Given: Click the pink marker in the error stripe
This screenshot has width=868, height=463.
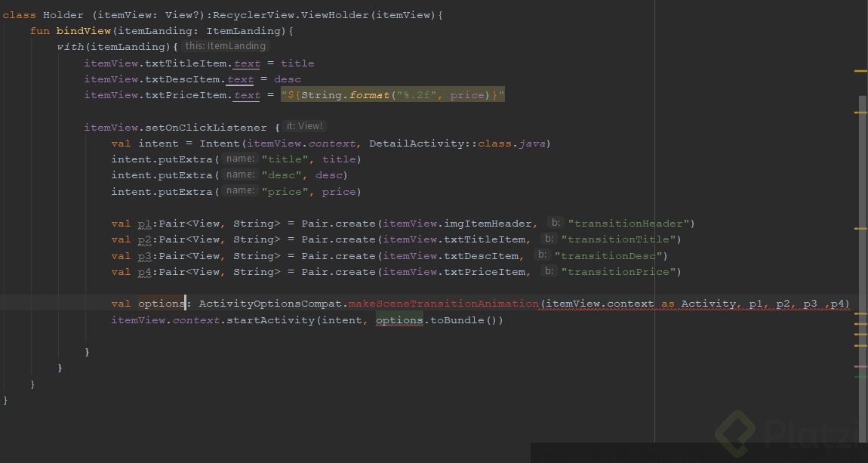Looking at the screenshot, I should [860, 366].
